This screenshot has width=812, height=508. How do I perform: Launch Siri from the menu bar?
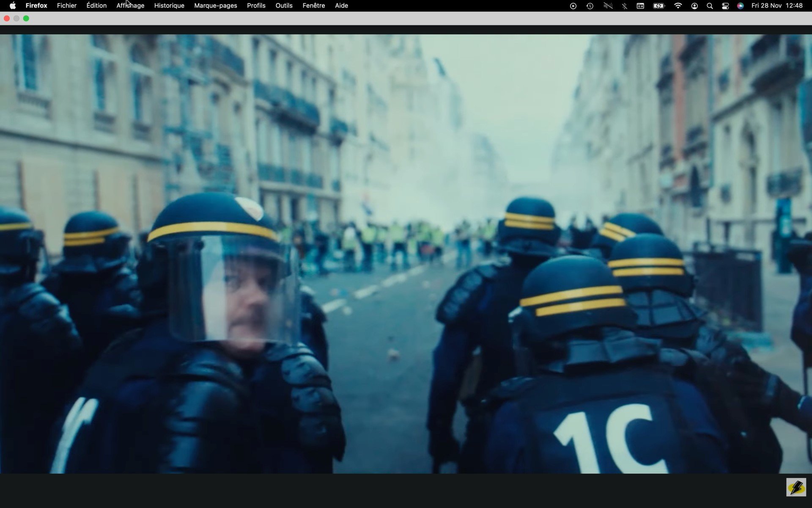[740, 6]
